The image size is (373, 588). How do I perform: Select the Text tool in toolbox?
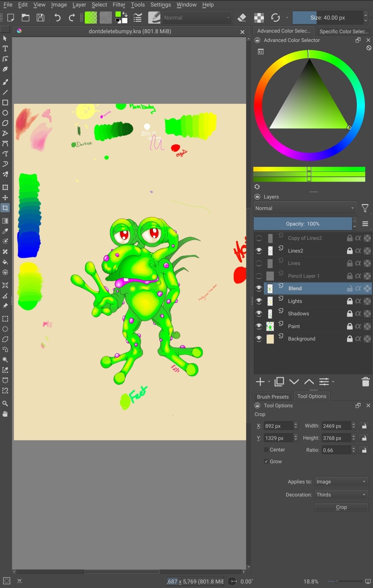pyautogui.click(x=5, y=49)
